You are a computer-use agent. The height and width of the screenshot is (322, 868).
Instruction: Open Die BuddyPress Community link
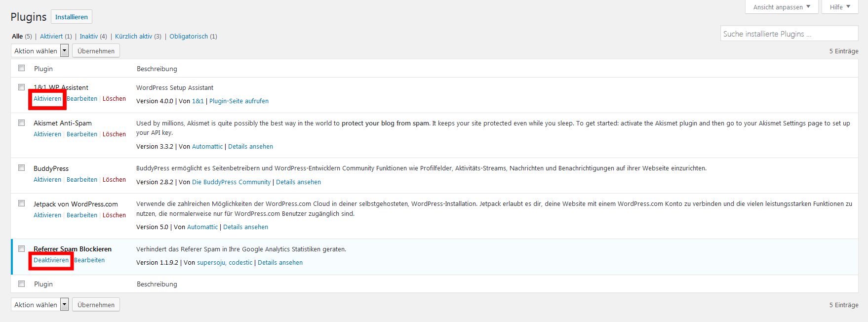231,182
